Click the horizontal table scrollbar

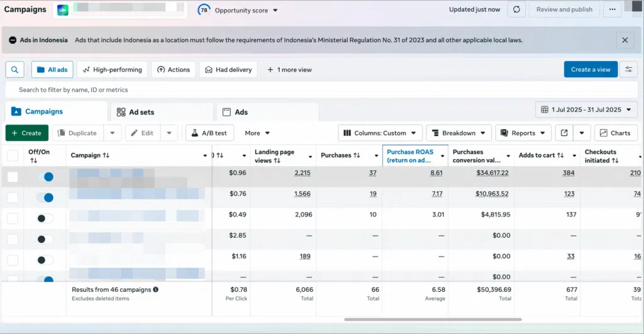(x=433, y=320)
